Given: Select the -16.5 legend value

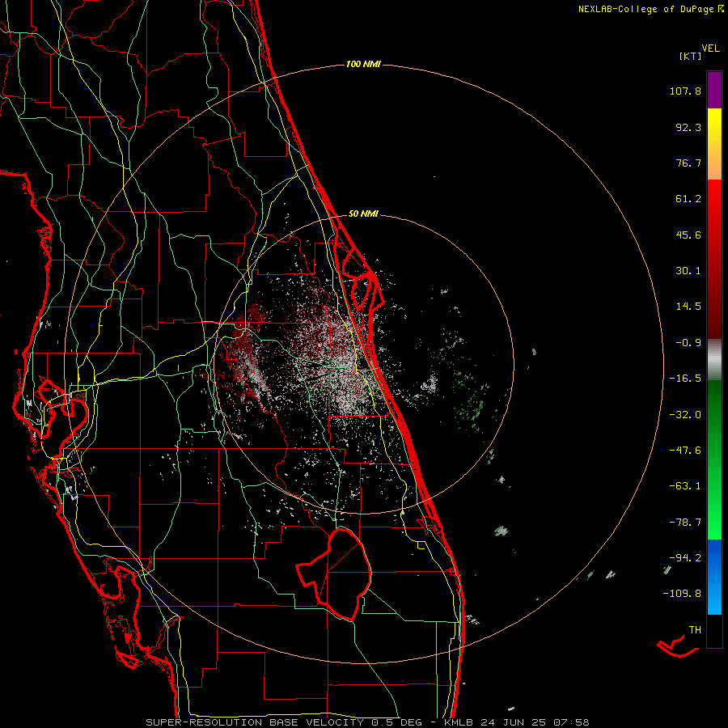Looking at the screenshot, I should point(685,379).
